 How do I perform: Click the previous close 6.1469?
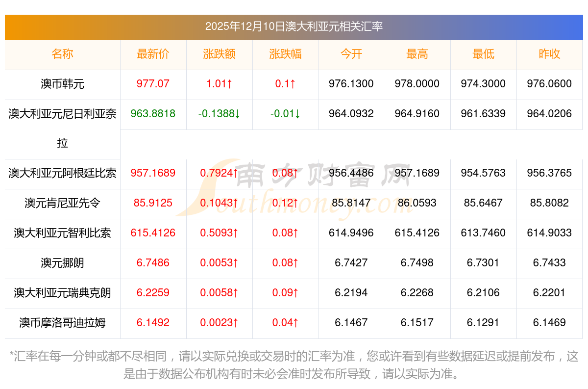click(549, 323)
